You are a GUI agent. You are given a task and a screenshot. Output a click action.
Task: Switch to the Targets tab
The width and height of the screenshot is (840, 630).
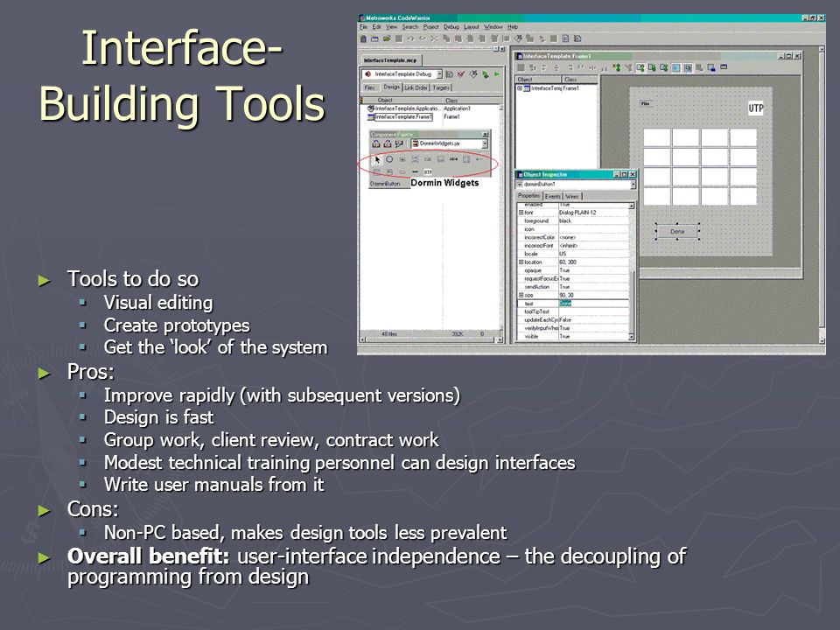tap(441, 87)
